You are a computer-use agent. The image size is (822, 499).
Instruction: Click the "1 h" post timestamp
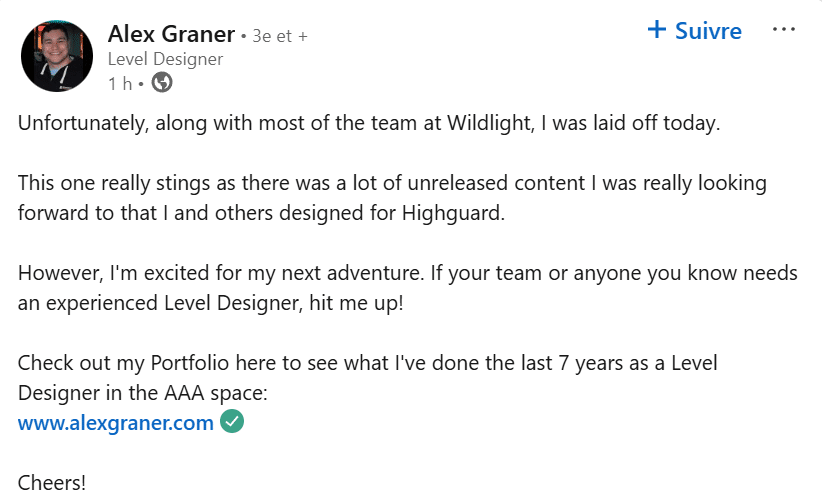[x=120, y=84]
